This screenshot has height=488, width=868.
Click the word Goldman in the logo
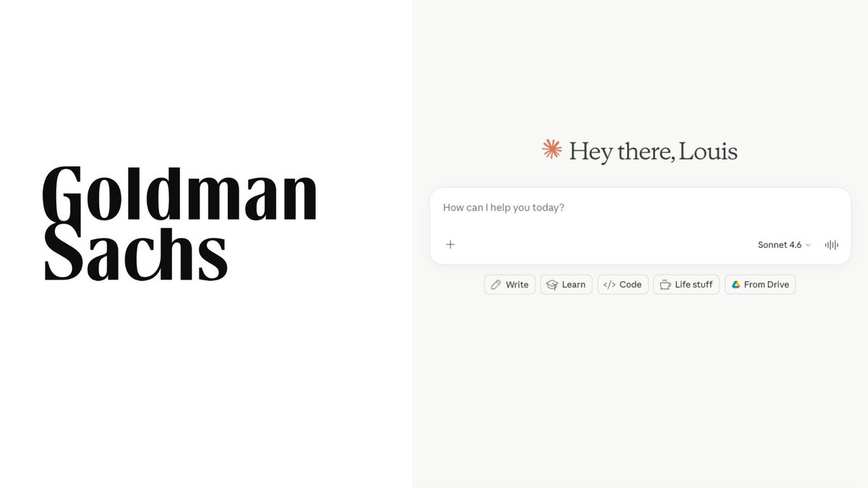179,193
